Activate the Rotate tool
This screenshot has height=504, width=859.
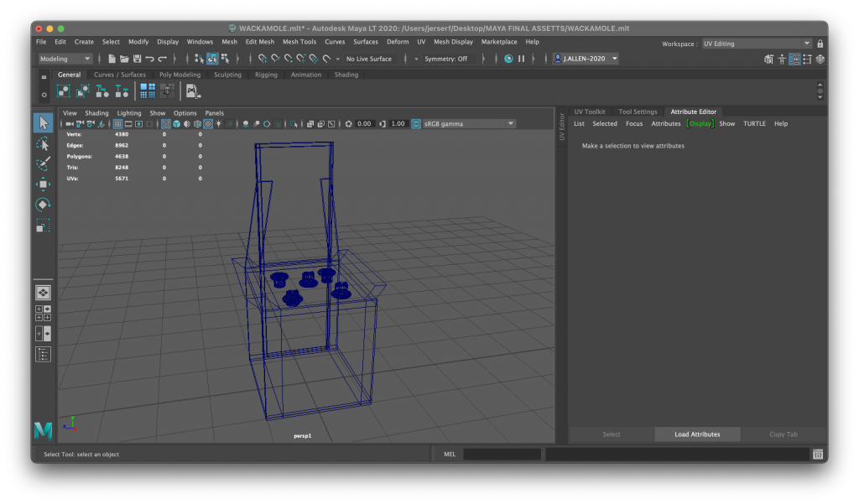pyautogui.click(x=43, y=205)
